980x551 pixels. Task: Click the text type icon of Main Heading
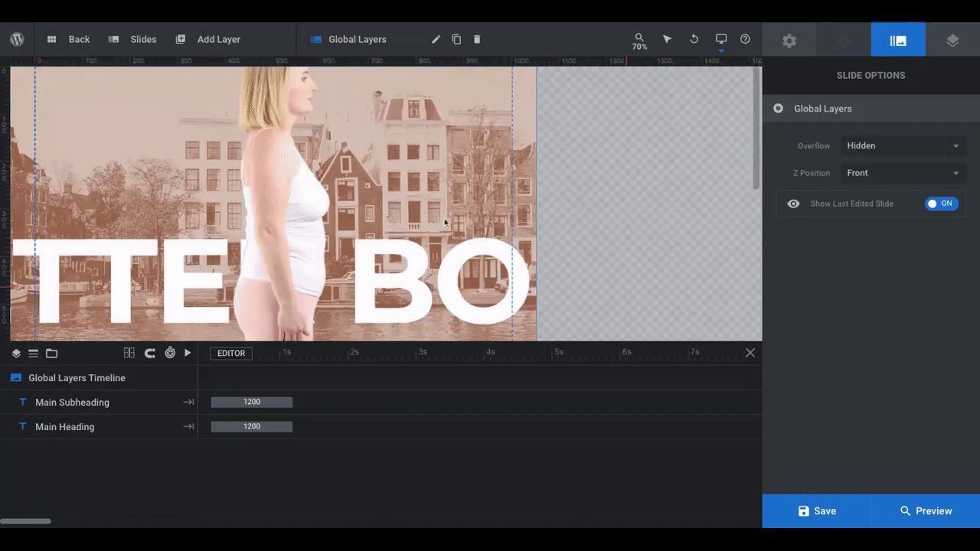point(22,427)
